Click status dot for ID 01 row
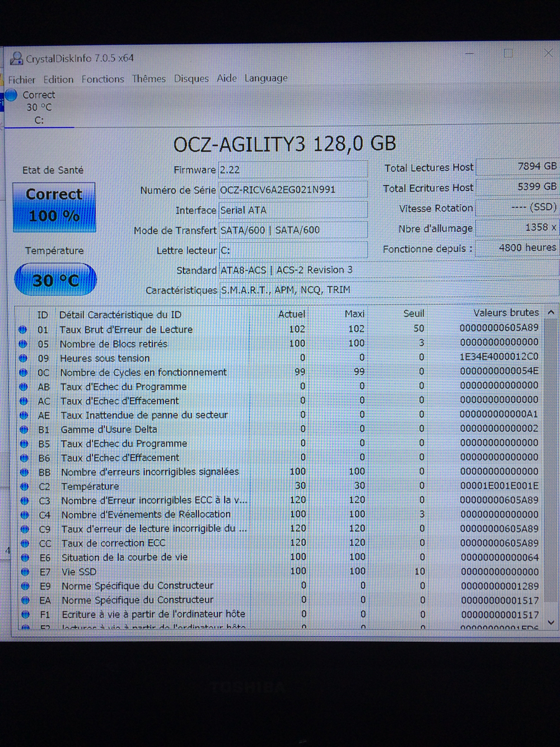The height and width of the screenshot is (747, 560). [23, 330]
